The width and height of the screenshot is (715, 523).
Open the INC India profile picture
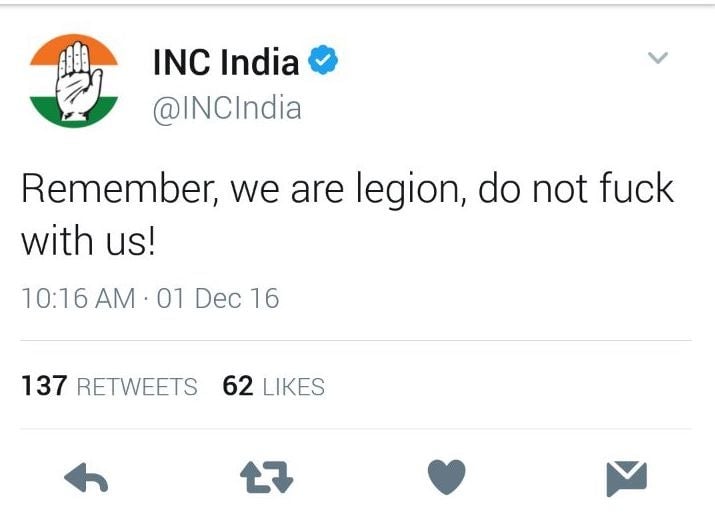coord(74,81)
